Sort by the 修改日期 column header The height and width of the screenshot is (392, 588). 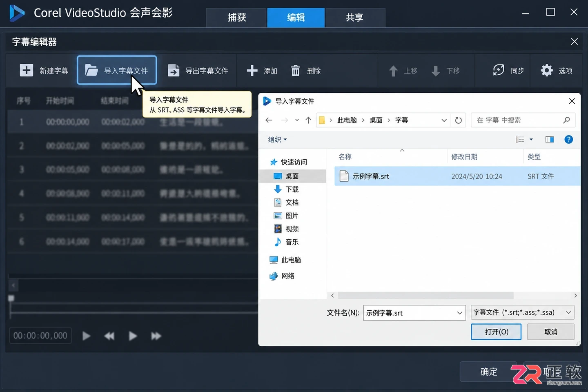464,157
